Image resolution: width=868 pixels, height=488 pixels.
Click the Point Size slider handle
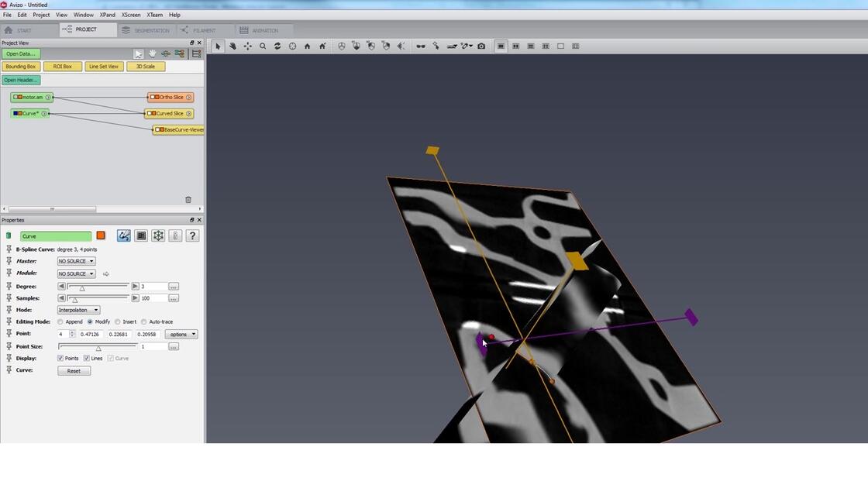tap(98, 348)
